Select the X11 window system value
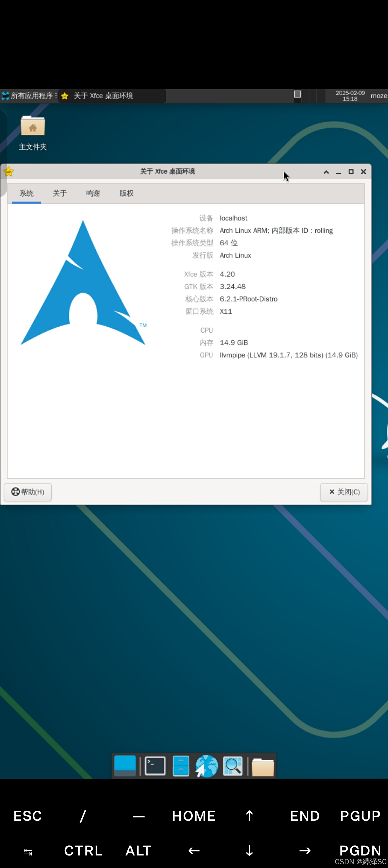 226,312
